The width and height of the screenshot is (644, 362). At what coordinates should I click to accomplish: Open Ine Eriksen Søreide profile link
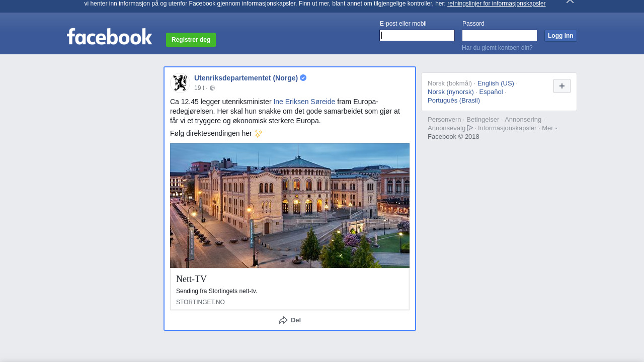(304, 102)
